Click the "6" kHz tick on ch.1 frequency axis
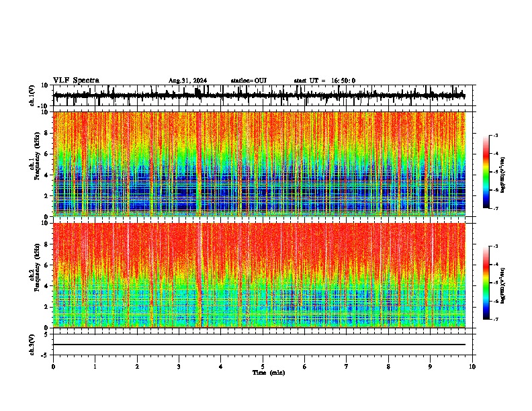This screenshot has width=532, height=411. (47, 154)
